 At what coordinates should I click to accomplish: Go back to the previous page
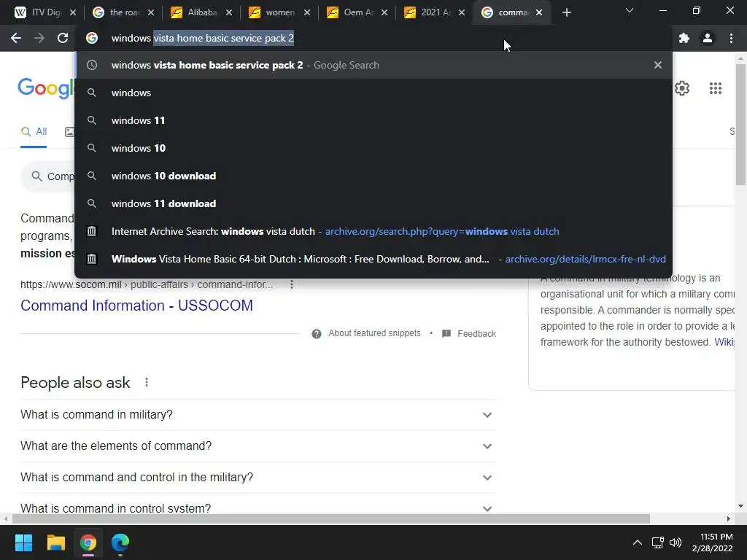click(16, 38)
